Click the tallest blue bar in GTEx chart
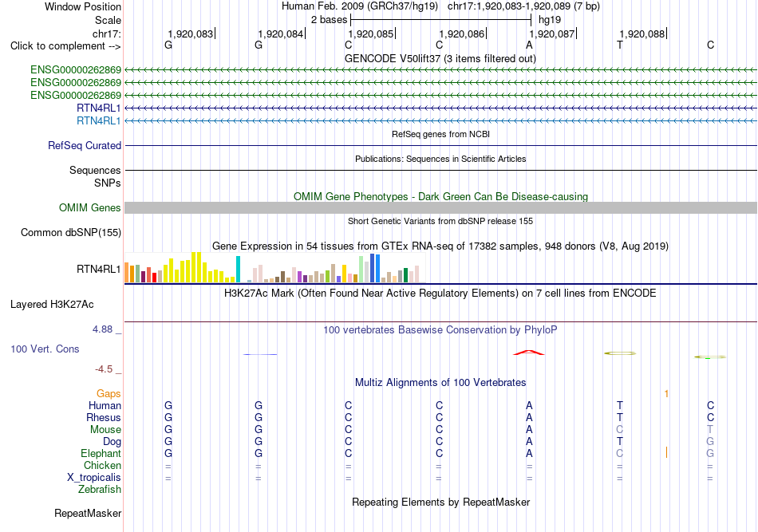This screenshot has width=758, height=532. (373, 268)
